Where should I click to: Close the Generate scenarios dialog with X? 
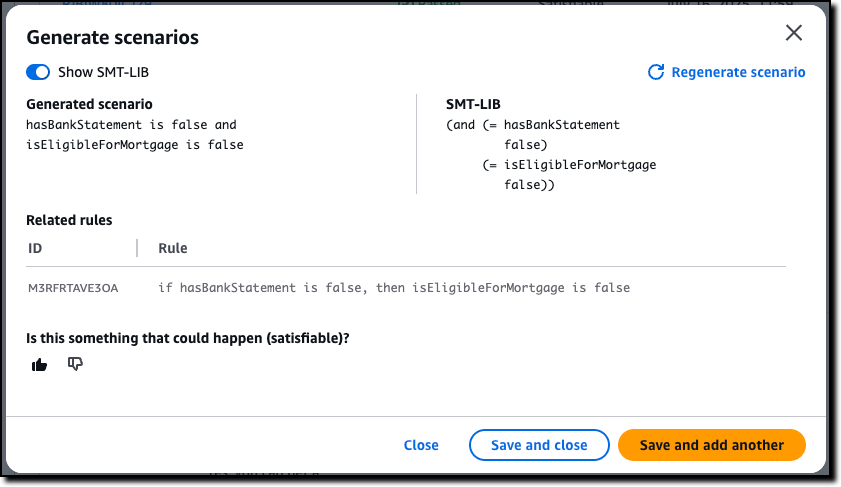coord(793,33)
